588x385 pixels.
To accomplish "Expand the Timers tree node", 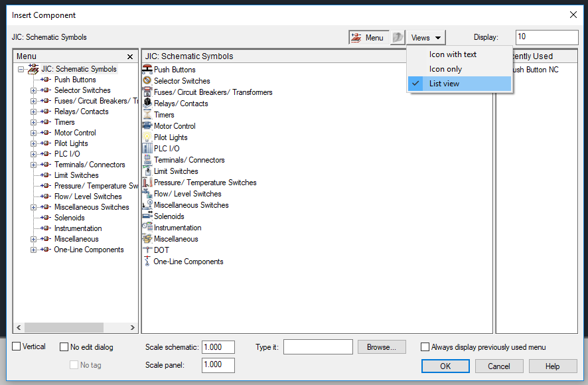I will pos(33,122).
